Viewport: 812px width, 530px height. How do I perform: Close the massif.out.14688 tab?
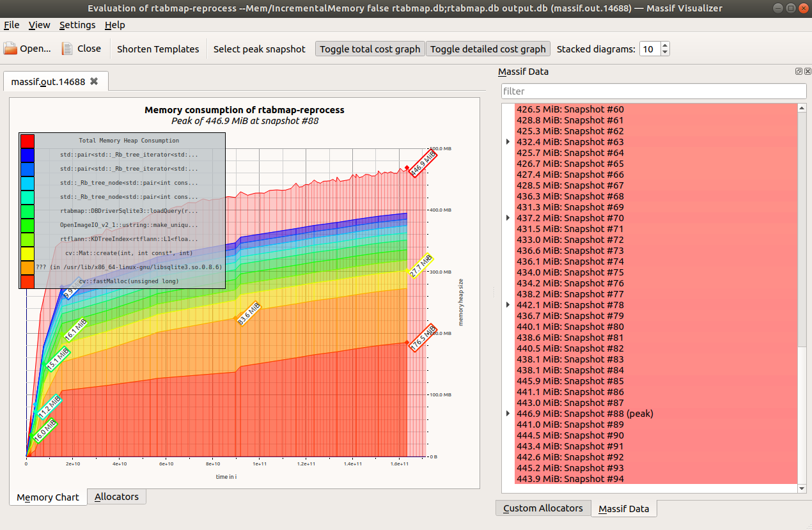point(95,81)
